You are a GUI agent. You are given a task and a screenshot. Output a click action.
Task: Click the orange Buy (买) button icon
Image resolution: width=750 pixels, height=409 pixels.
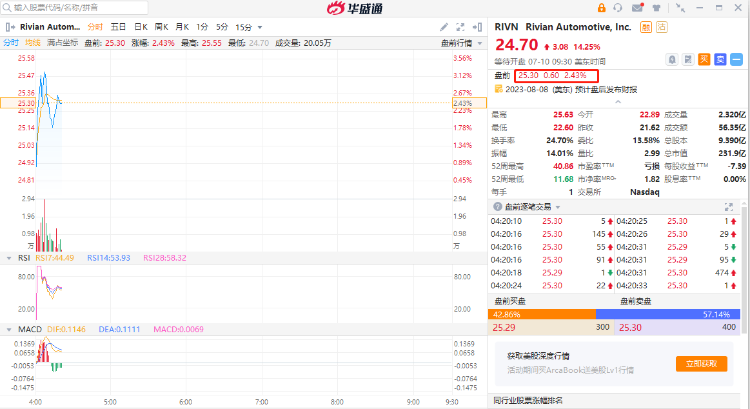[x=704, y=59]
